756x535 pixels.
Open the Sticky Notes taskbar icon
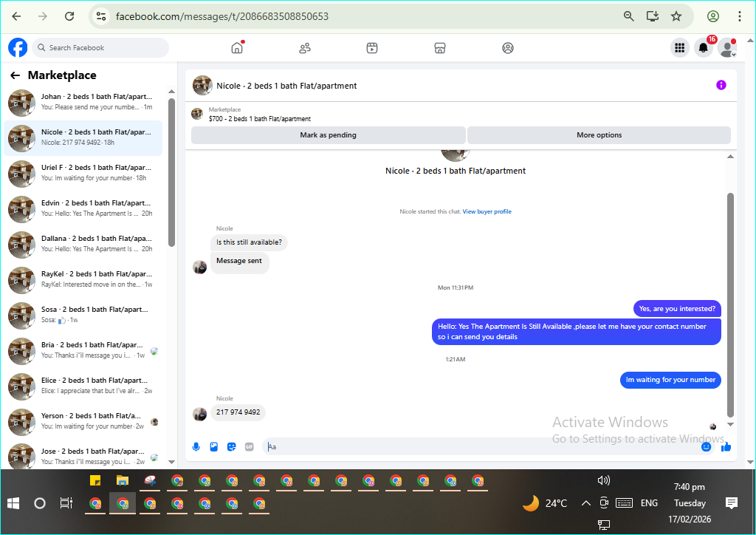point(95,480)
